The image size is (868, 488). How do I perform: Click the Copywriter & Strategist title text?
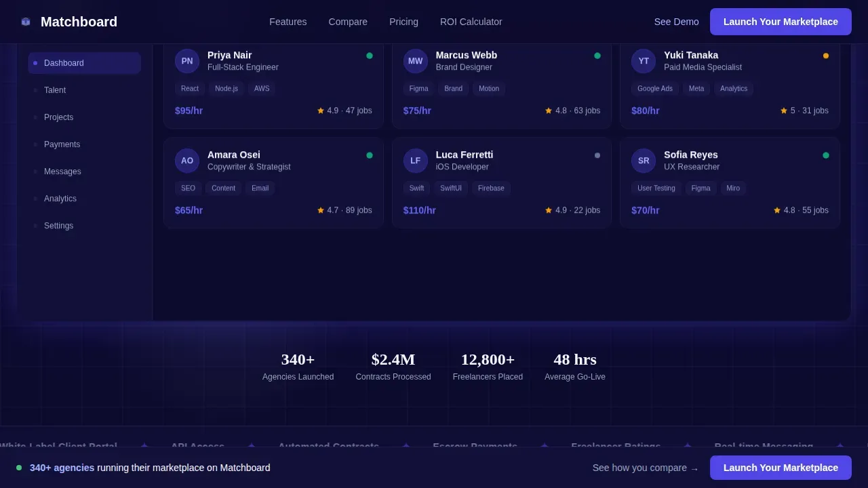249,167
